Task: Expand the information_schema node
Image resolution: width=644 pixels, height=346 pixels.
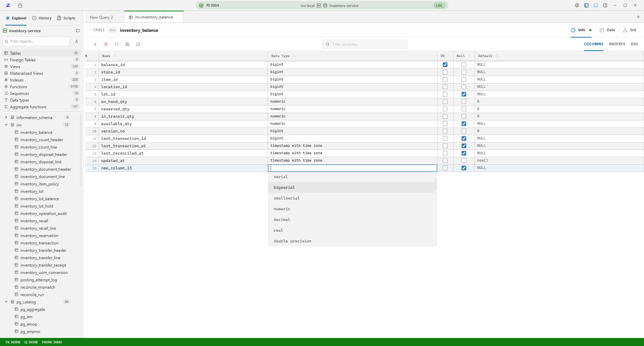Action: pos(6,117)
